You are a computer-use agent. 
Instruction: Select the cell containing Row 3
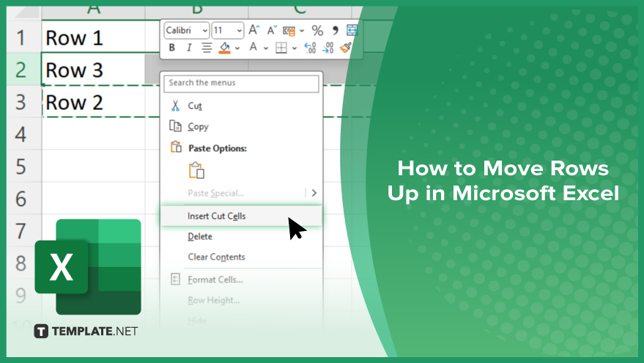tap(94, 70)
